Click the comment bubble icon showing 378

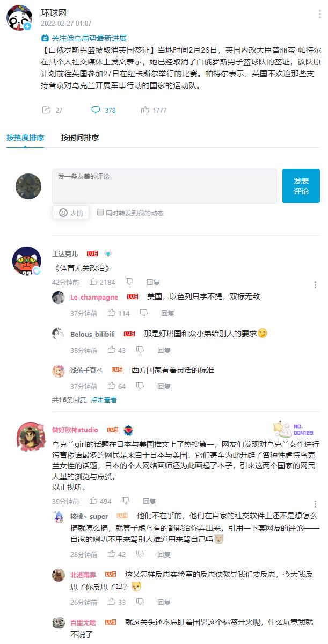coord(96,110)
